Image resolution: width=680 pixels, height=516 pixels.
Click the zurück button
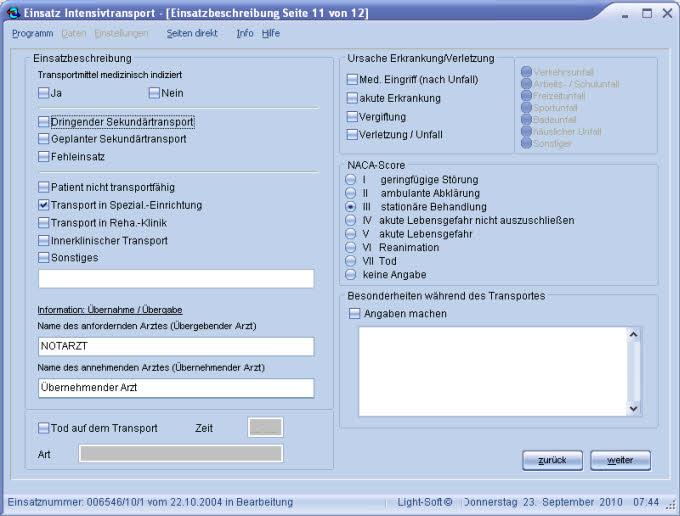(552, 460)
